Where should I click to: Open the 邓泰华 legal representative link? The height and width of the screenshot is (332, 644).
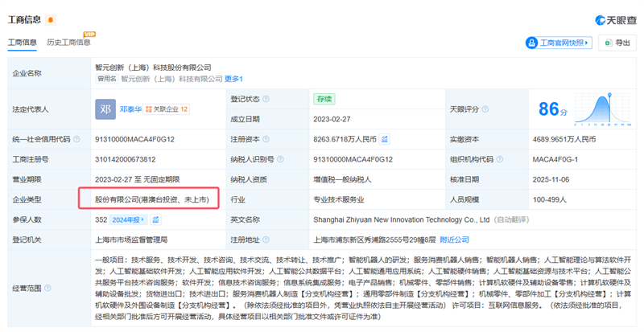130,109
